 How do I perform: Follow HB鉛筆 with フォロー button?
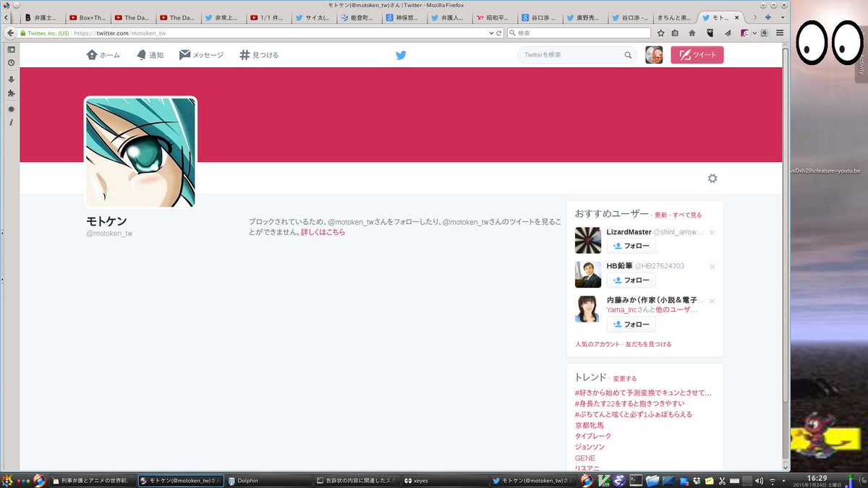point(631,280)
